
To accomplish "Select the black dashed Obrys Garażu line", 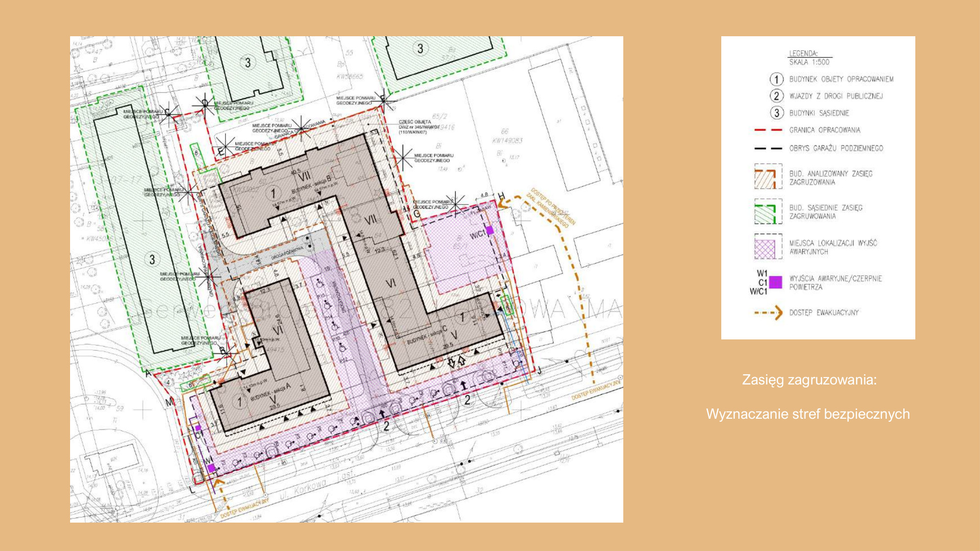I will coord(768,148).
